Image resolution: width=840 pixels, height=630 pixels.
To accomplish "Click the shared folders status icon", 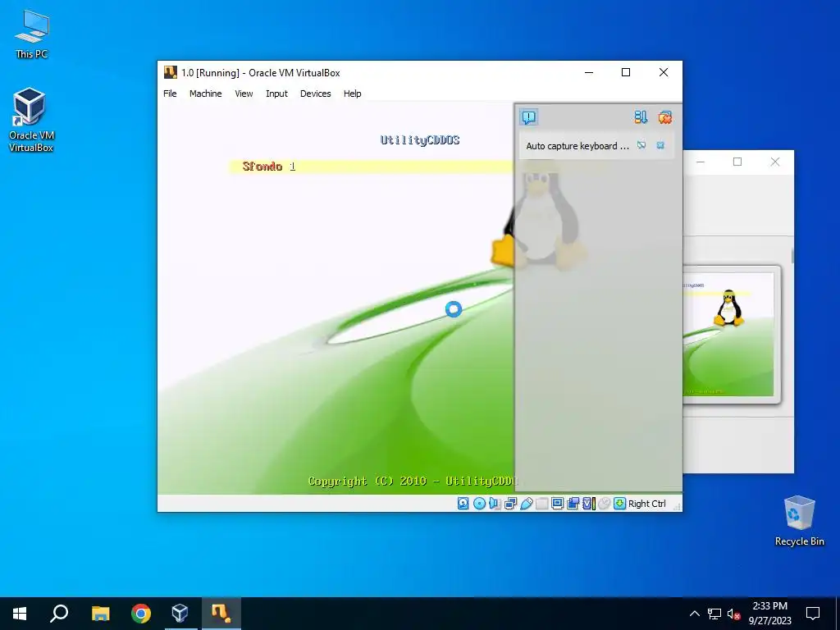I will click(x=541, y=504).
